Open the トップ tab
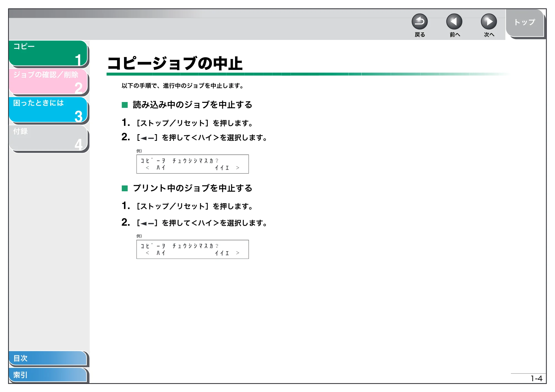The width and height of the screenshot is (555, 392). pyautogui.click(x=524, y=23)
